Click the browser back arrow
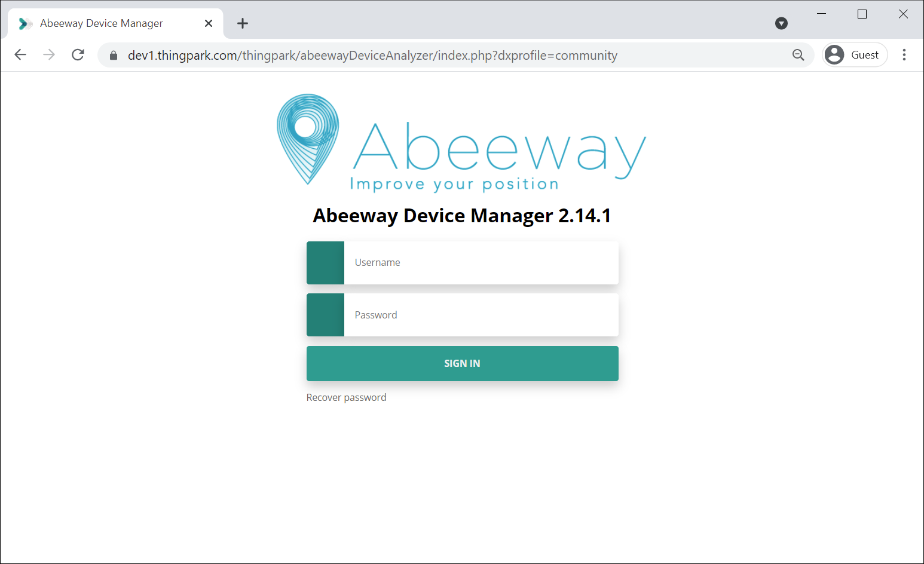924x564 pixels. (x=20, y=55)
